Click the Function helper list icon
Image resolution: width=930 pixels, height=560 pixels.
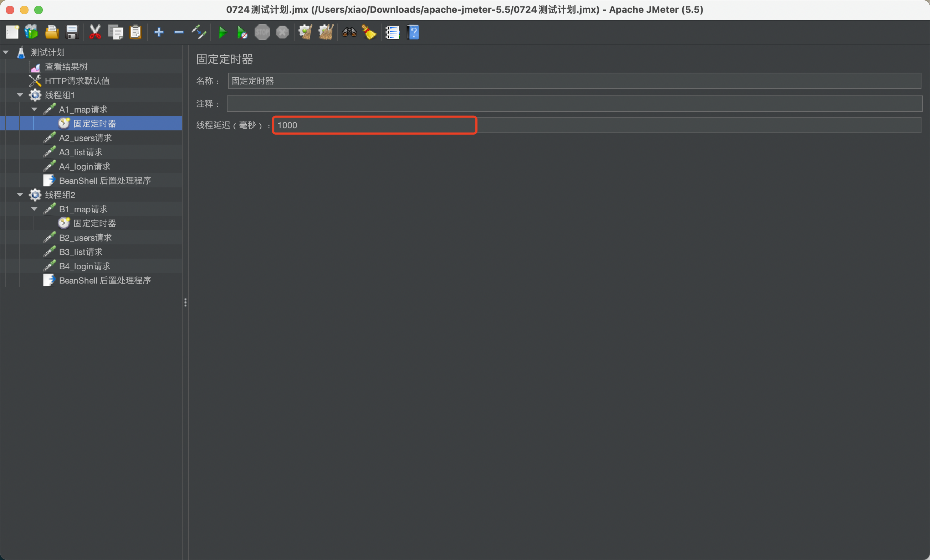tap(393, 32)
